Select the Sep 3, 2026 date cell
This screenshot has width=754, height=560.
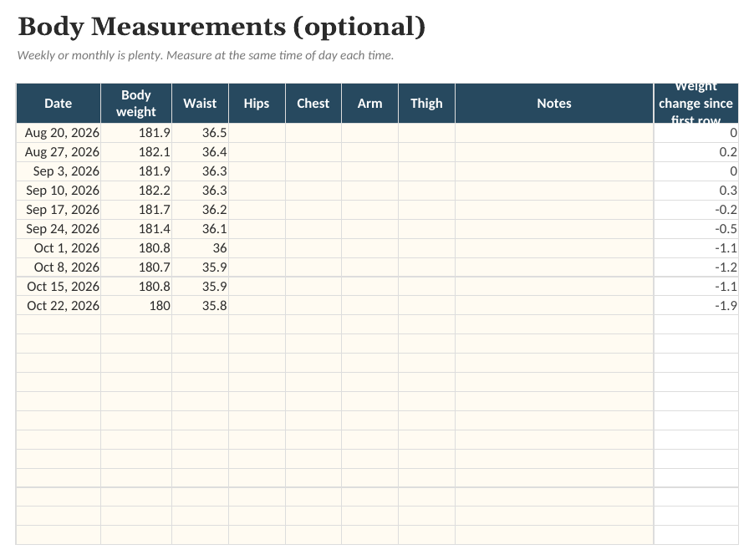[59, 171]
